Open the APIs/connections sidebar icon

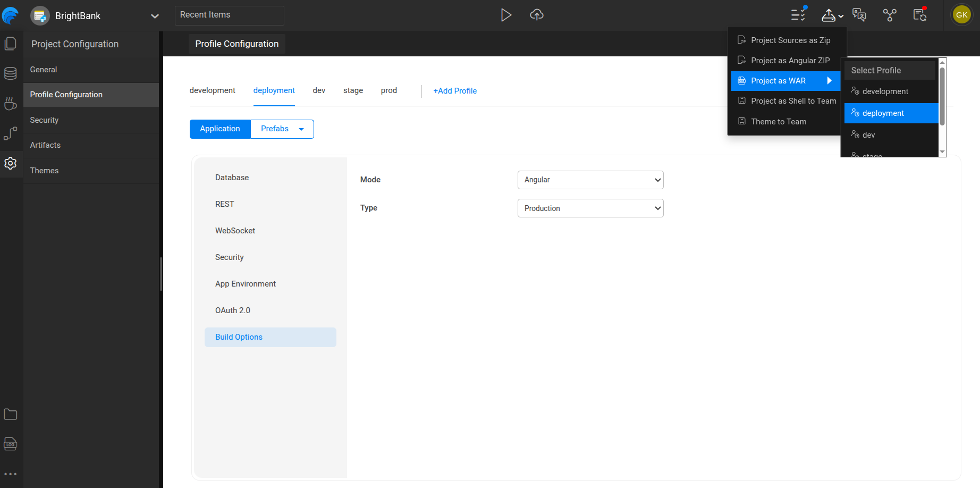[11, 133]
